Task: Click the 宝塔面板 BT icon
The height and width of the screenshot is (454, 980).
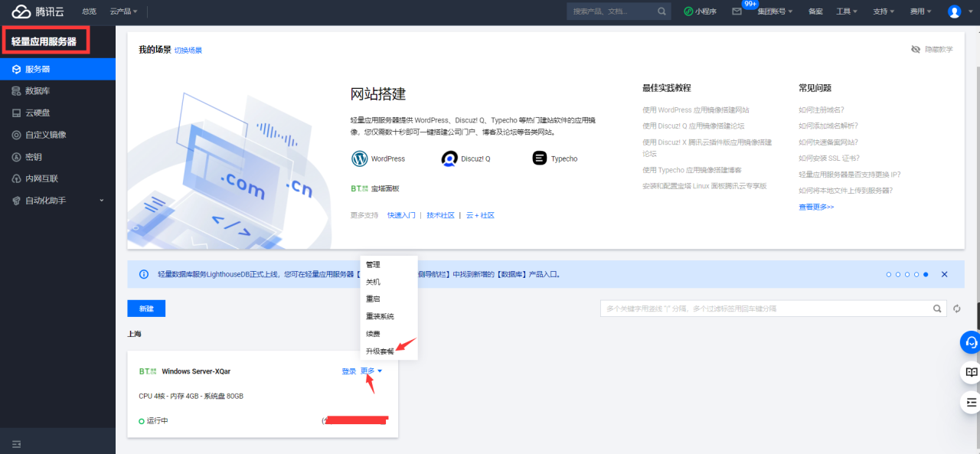Action: [359, 188]
